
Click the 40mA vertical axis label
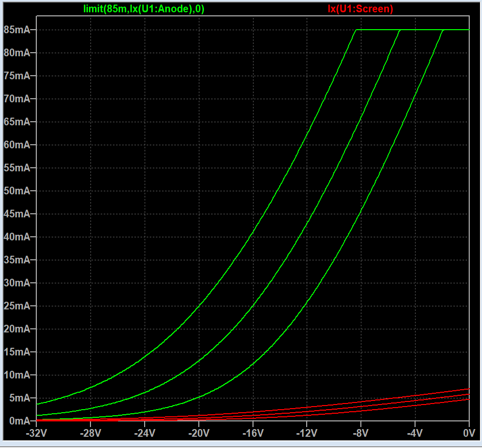(x=17, y=237)
